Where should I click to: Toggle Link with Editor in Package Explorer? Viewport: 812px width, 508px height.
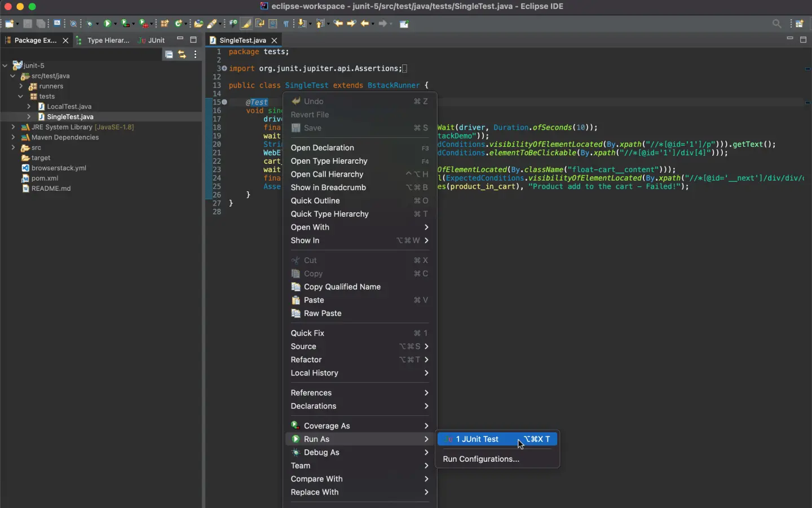coord(182,54)
